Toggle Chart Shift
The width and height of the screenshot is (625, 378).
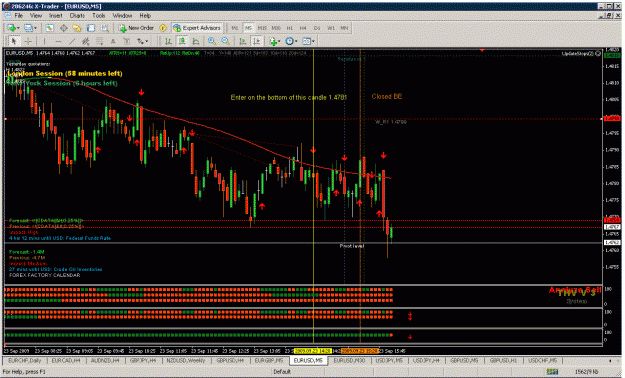pos(256,41)
